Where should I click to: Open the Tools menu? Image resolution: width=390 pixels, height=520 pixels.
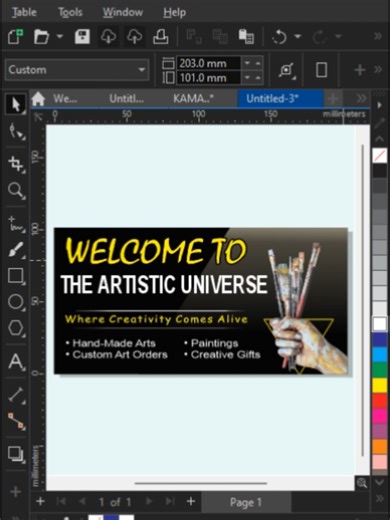pos(70,12)
